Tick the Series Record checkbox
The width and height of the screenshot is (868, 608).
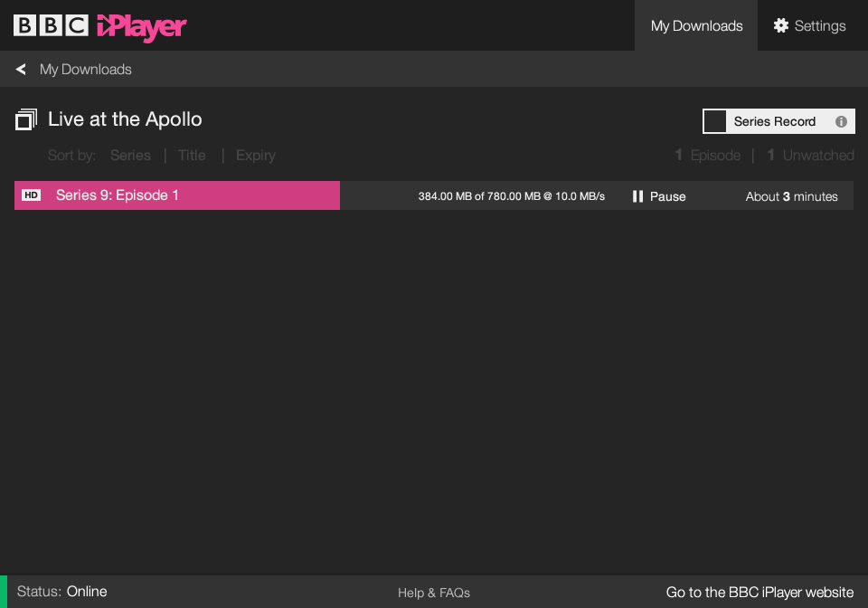714,121
